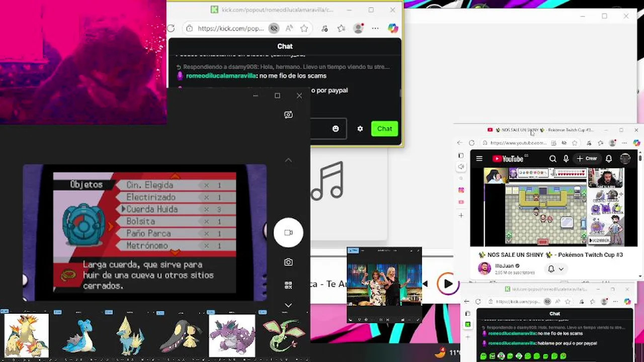Click the Mawile sprite thumbnail

pos(181,335)
